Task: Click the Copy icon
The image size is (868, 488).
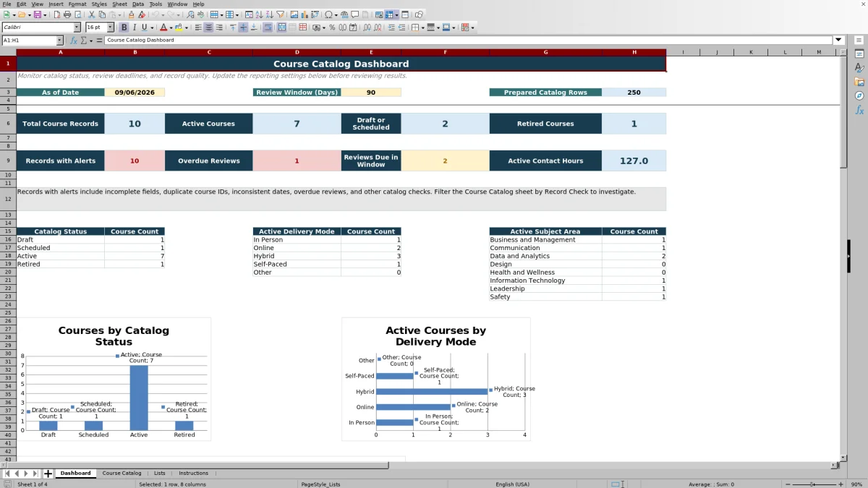Action: (x=102, y=14)
